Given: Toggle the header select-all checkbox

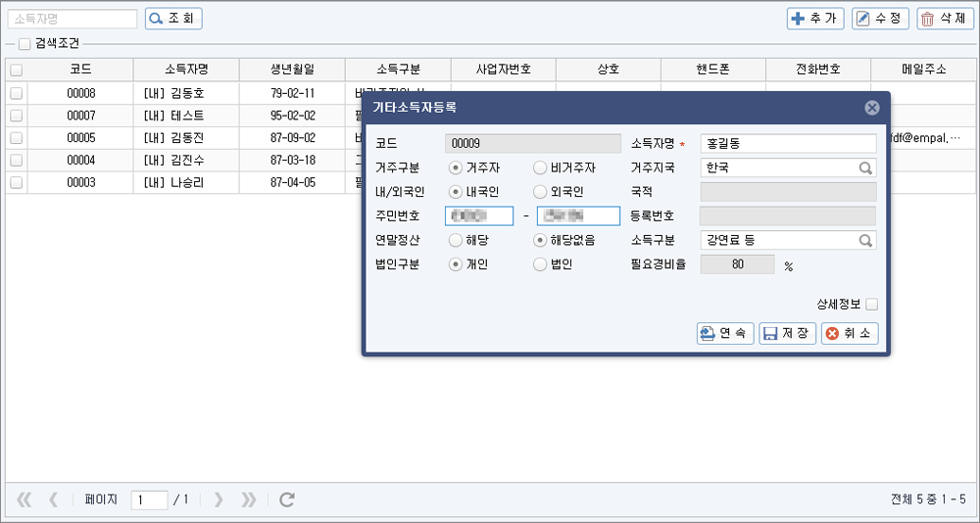Looking at the screenshot, I should [17, 70].
